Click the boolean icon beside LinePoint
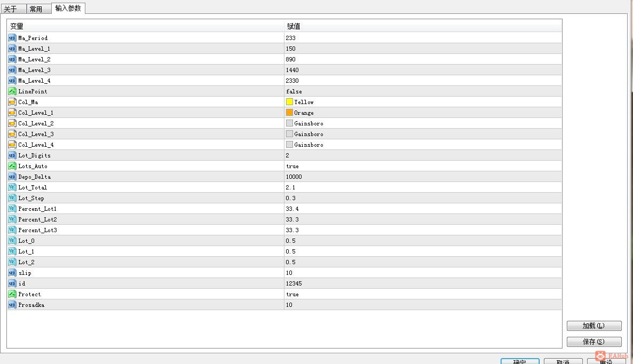This screenshot has width=633, height=364. pyautogui.click(x=12, y=91)
